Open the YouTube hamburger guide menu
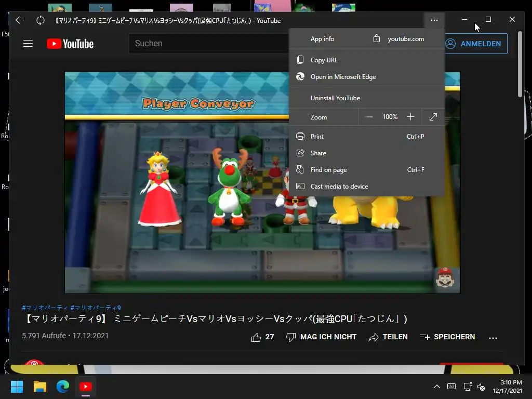The width and height of the screenshot is (532, 399). click(x=28, y=44)
